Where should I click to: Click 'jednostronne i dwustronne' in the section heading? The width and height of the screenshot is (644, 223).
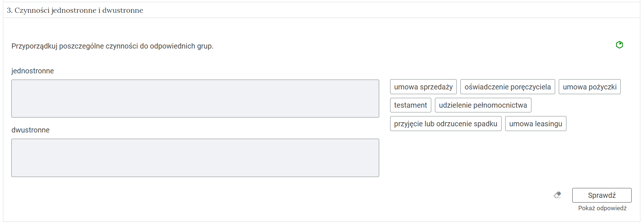97,11
